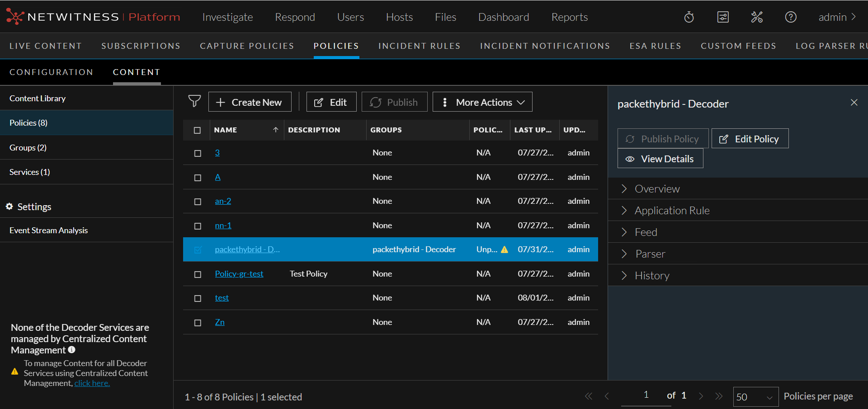Click the Settings gear in sidebar
Image resolution: width=868 pixels, height=409 pixels.
[9, 207]
